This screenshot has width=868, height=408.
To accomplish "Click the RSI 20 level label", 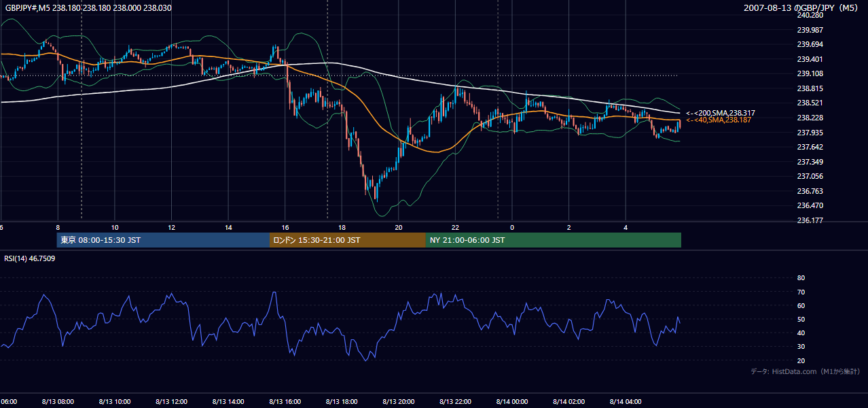I will click(x=801, y=360).
